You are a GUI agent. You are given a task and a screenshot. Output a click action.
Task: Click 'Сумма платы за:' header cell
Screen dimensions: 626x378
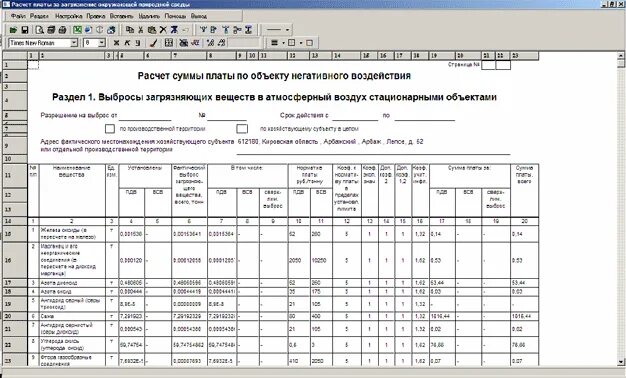(x=470, y=176)
